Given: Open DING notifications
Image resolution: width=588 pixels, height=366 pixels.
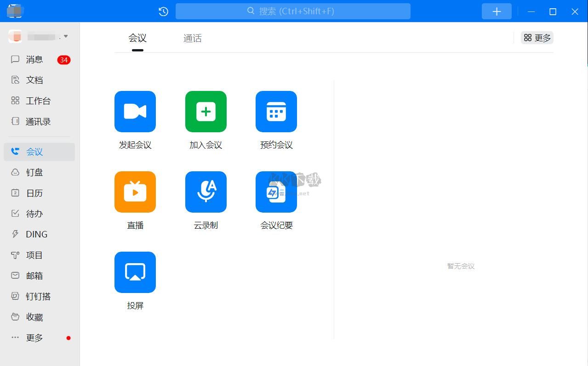Looking at the screenshot, I should 36,234.
